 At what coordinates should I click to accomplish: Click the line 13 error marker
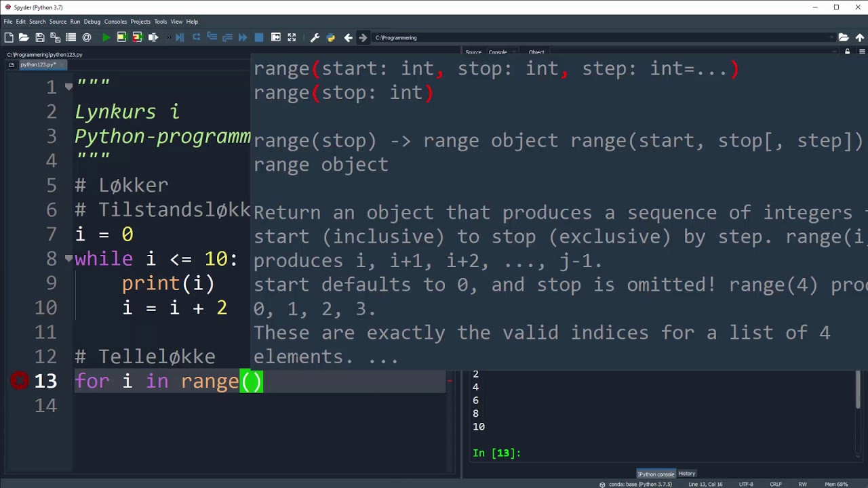tap(19, 381)
